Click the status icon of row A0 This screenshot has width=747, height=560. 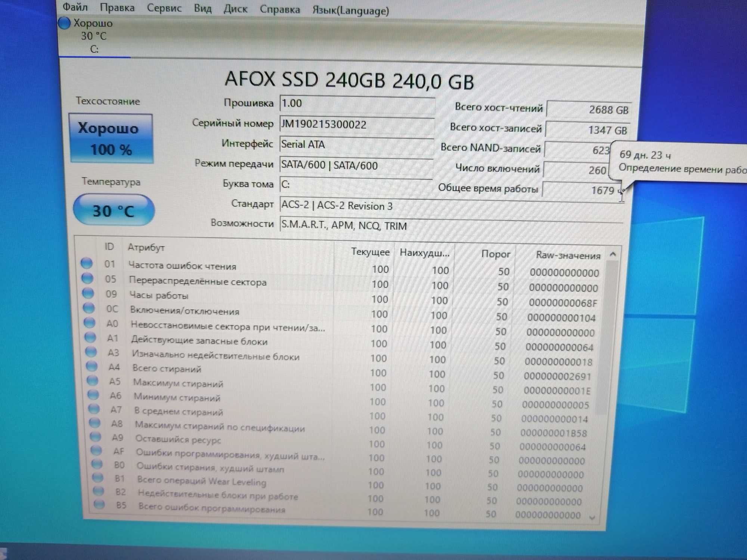click(90, 323)
